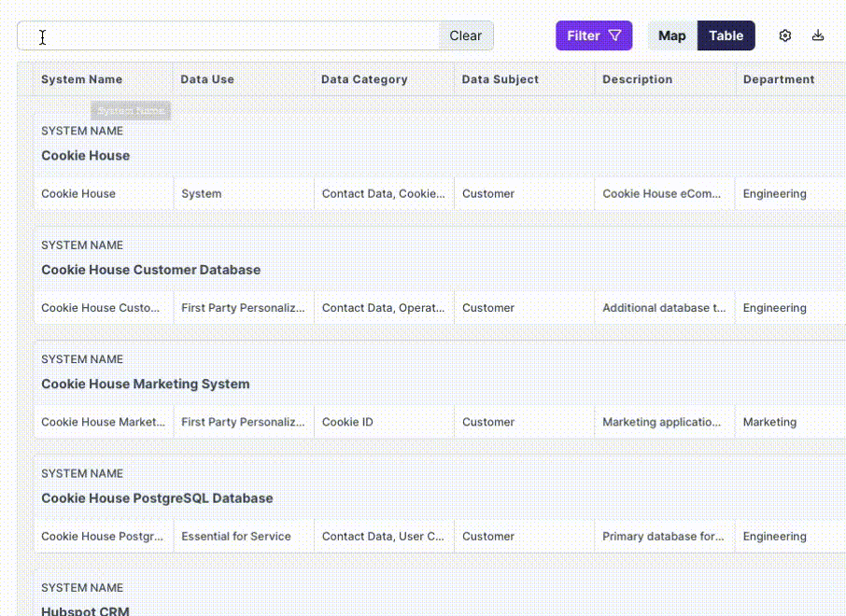Viewport: 846px width, 616px height.
Task: Click First Party Personaliz... in Marketing System row
Action: click(x=244, y=423)
